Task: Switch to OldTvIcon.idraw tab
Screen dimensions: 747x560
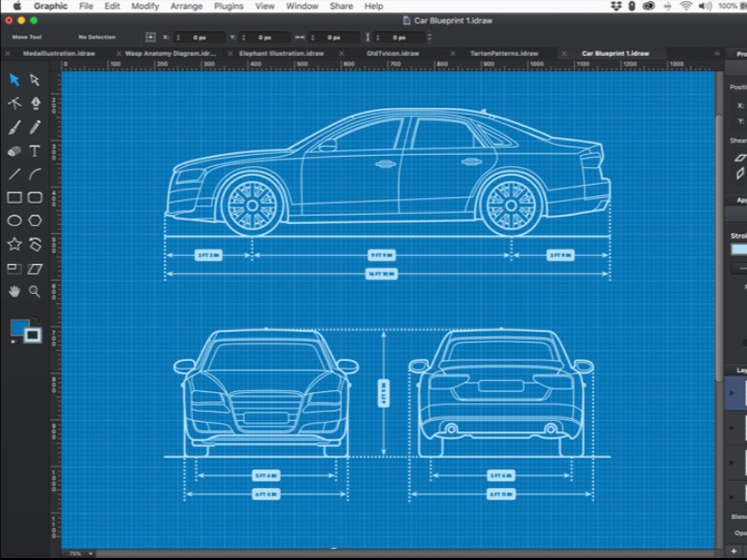Action: pos(393,53)
